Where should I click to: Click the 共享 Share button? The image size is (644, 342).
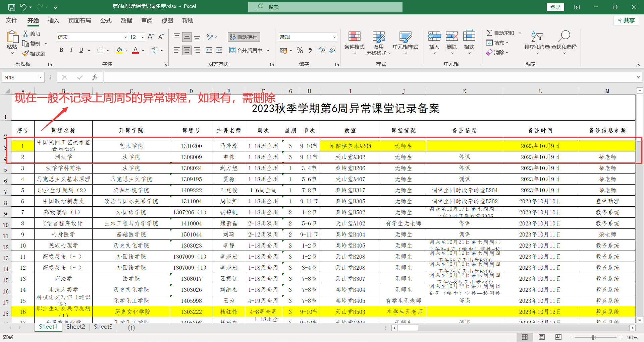[626, 21]
